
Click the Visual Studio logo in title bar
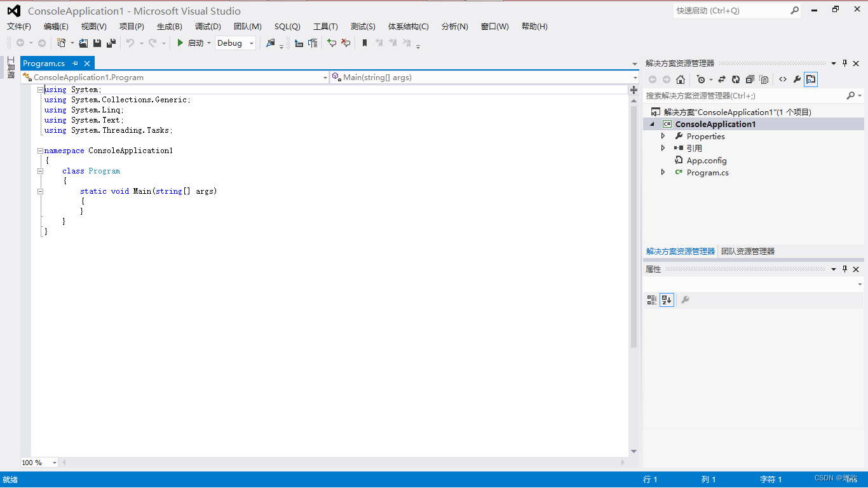click(x=13, y=11)
